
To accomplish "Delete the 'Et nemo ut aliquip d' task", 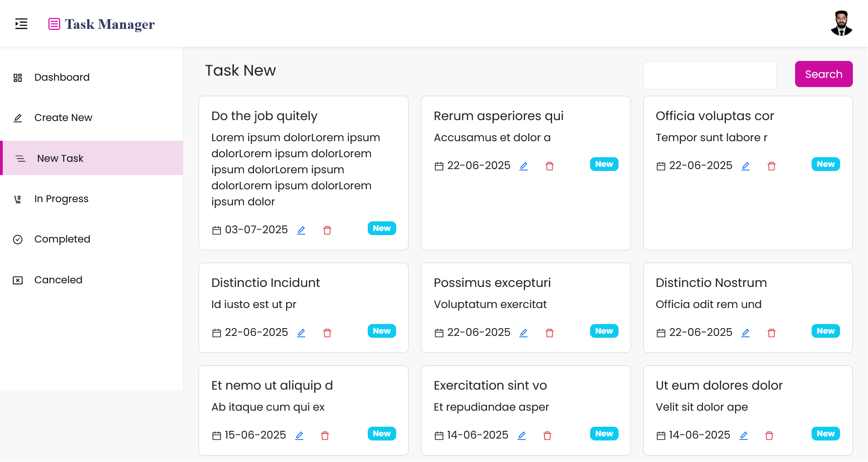I will [x=325, y=436].
